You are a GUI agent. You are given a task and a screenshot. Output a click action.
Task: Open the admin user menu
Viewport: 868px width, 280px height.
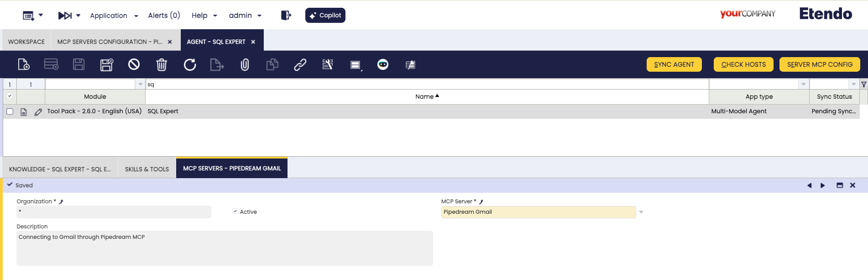click(245, 16)
